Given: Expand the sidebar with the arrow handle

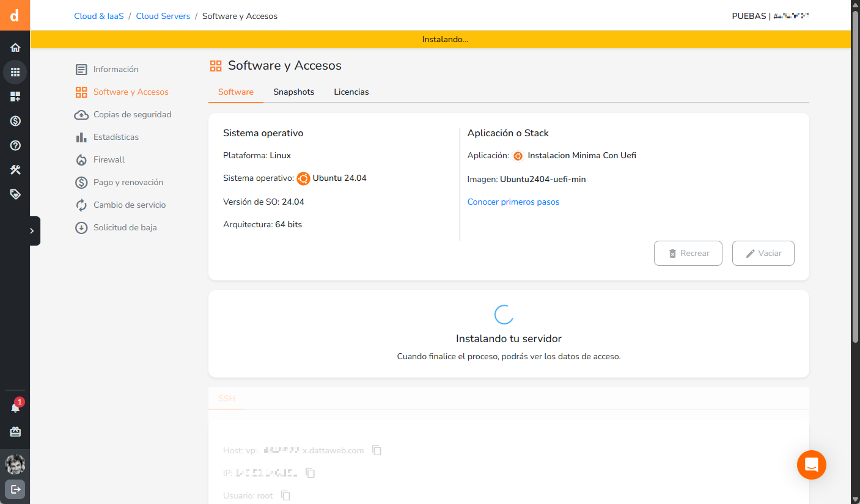Looking at the screenshot, I should click(33, 231).
